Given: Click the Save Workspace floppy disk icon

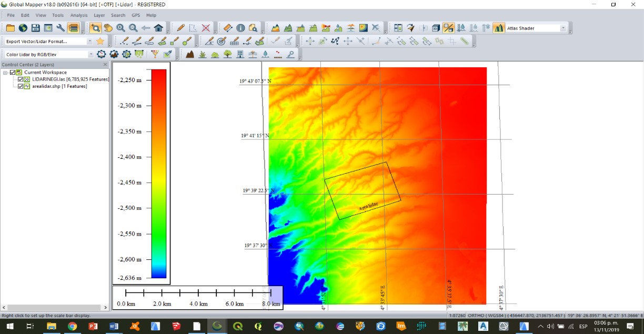Looking at the screenshot, I should [35, 28].
